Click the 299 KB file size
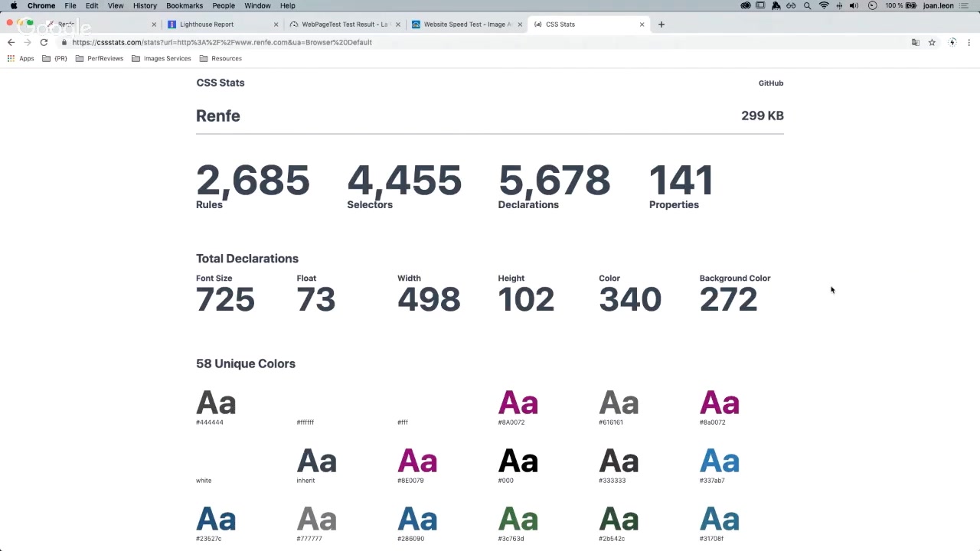The image size is (980, 551). pyautogui.click(x=763, y=116)
